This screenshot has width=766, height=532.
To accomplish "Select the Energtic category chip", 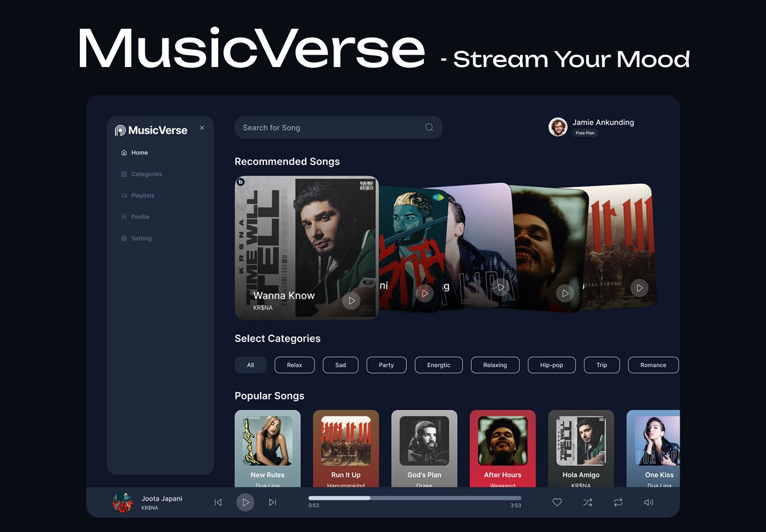I will 439,365.
